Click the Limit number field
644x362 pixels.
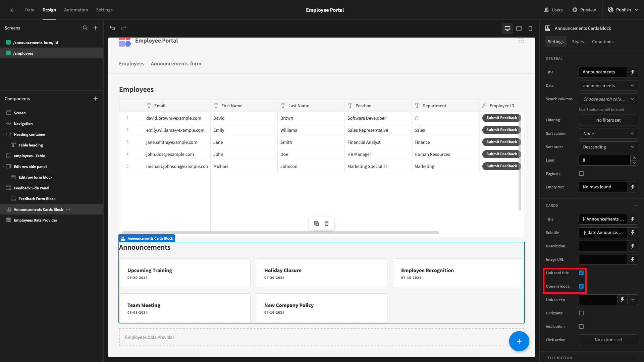[604, 160]
